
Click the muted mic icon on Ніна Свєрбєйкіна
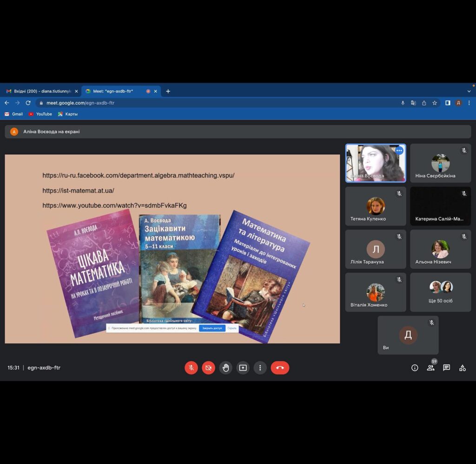[x=464, y=150]
